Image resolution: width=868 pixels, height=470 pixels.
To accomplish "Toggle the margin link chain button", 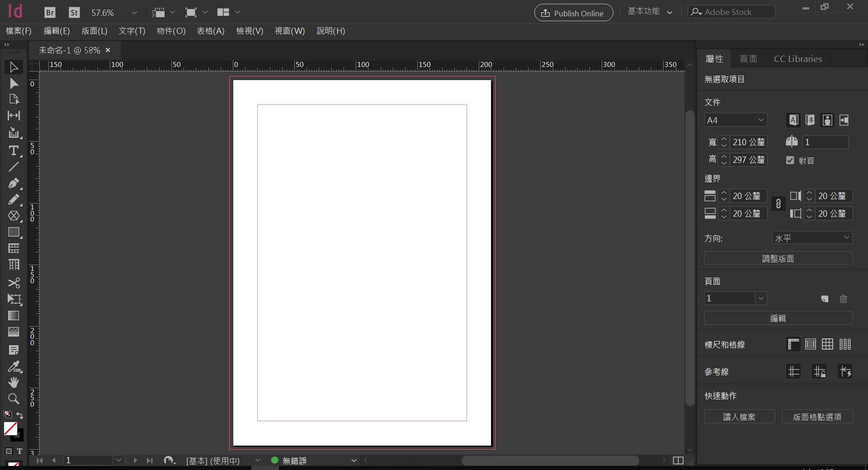I will tap(778, 204).
